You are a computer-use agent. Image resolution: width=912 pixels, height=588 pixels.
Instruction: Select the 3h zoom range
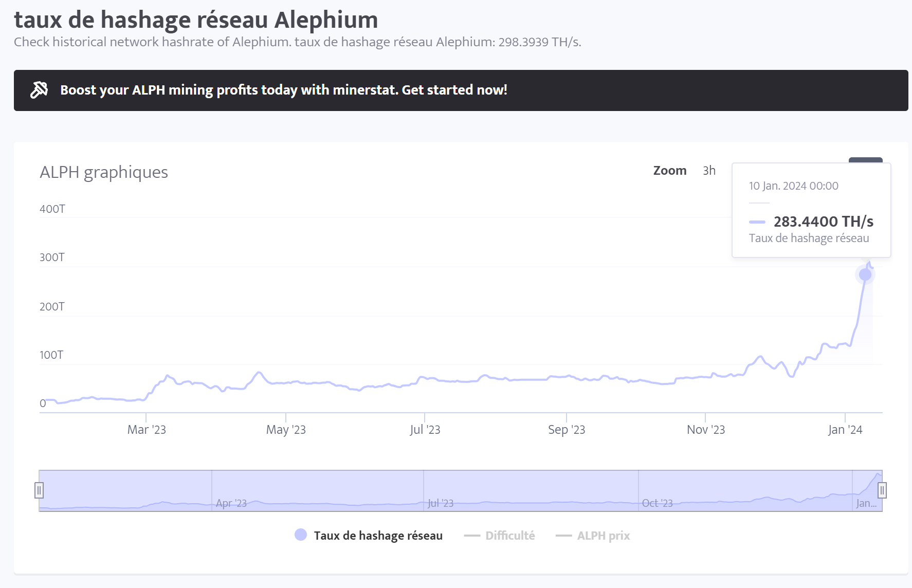[709, 171]
